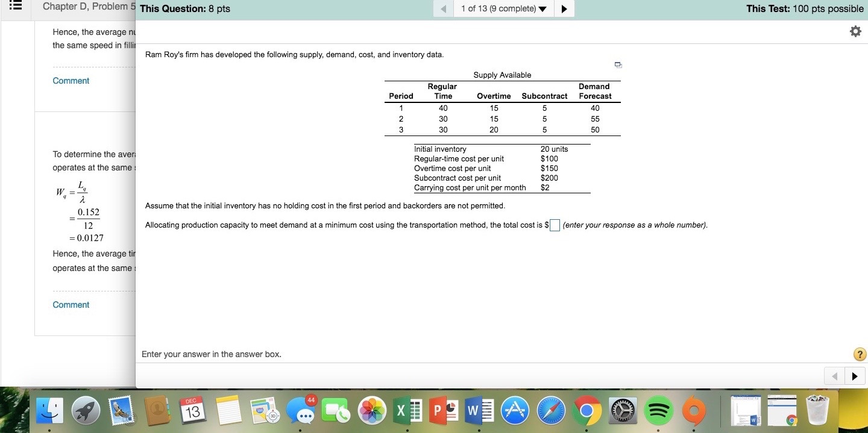Open Spotify from the dock

658,411
